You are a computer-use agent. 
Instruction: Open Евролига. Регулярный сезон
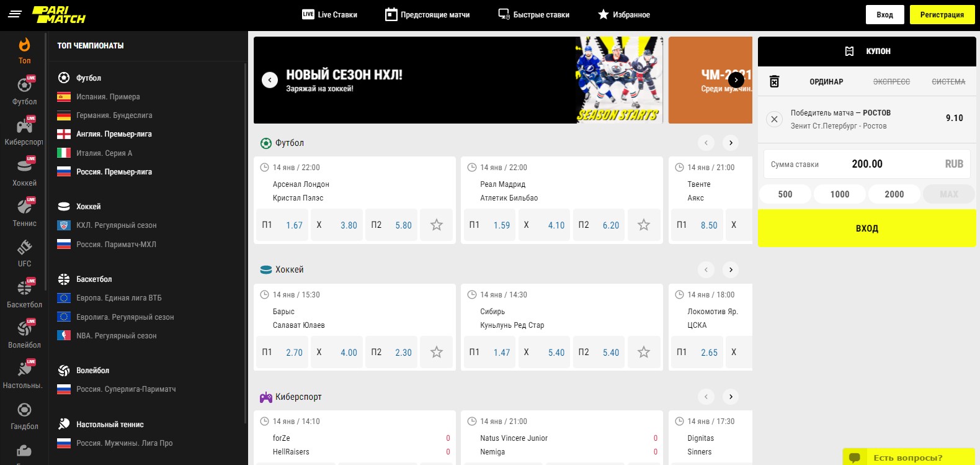pyautogui.click(x=125, y=317)
